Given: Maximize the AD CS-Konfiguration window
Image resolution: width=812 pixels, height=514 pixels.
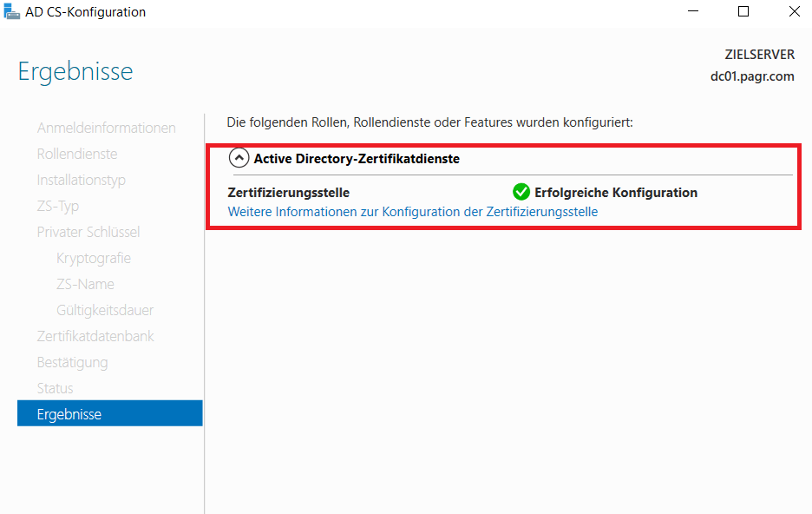Looking at the screenshot, I should tap(743, 12).
